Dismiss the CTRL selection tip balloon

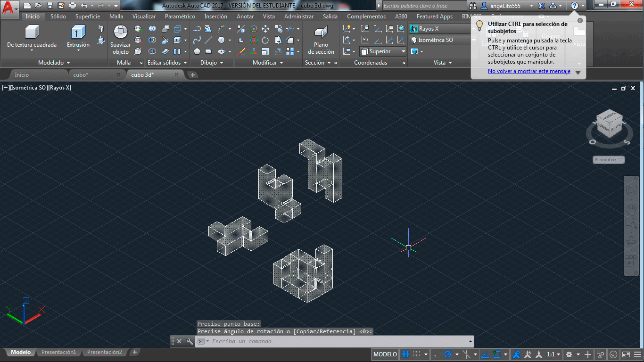tap(580, 20)
